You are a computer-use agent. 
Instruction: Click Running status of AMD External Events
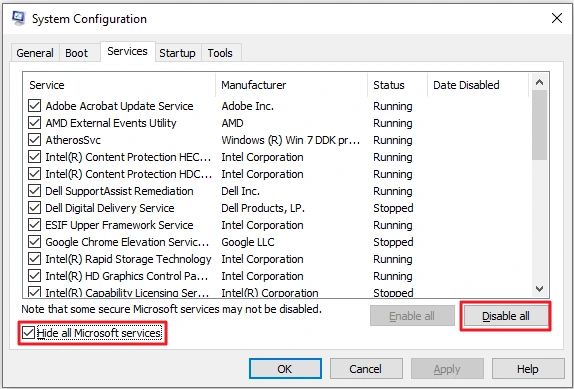pos(393,123)
